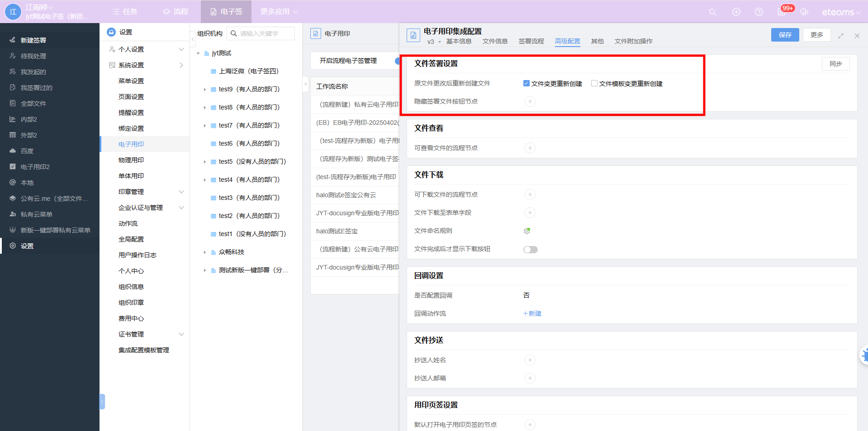Toggle 文件完成后才显示下载按钮 switch
868x431 pixels.
coord(530,250)
